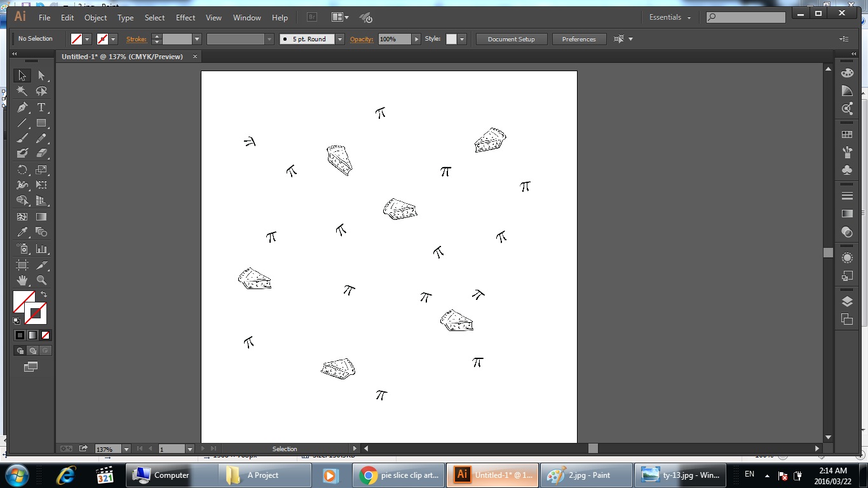Select the Paintbrush tool
The image size is (868, 488).
22,138
